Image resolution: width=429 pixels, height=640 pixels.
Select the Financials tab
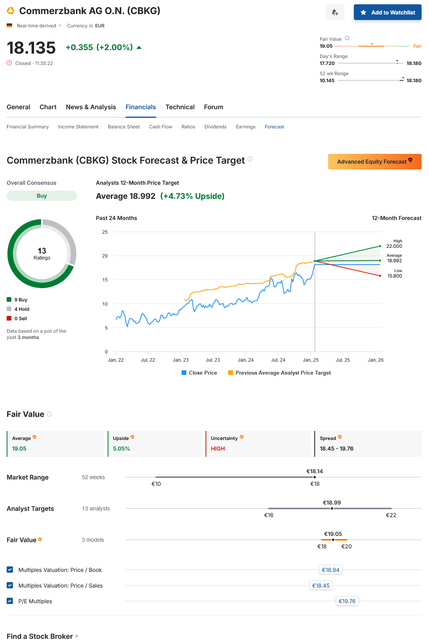(x=140, y=107)
